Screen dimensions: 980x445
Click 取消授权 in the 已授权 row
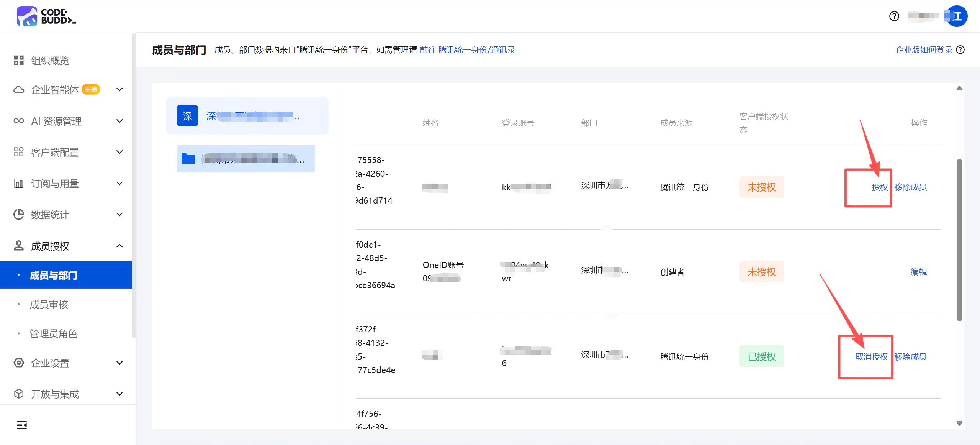click(x=872, y=356)
